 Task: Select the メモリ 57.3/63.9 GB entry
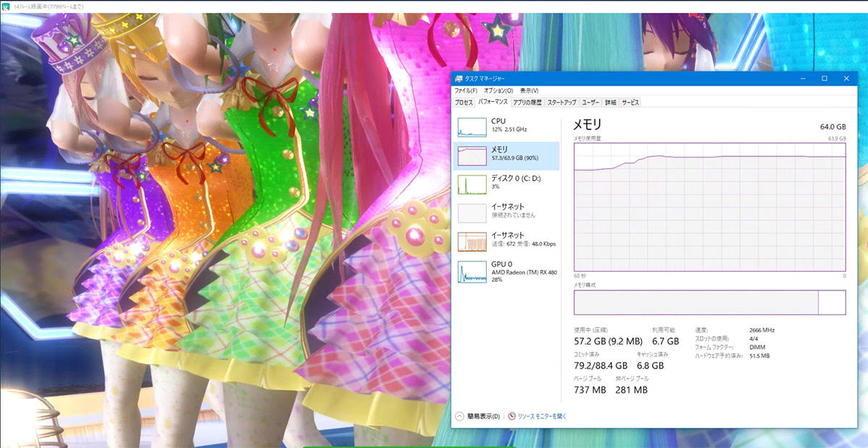tap(506, 155)
